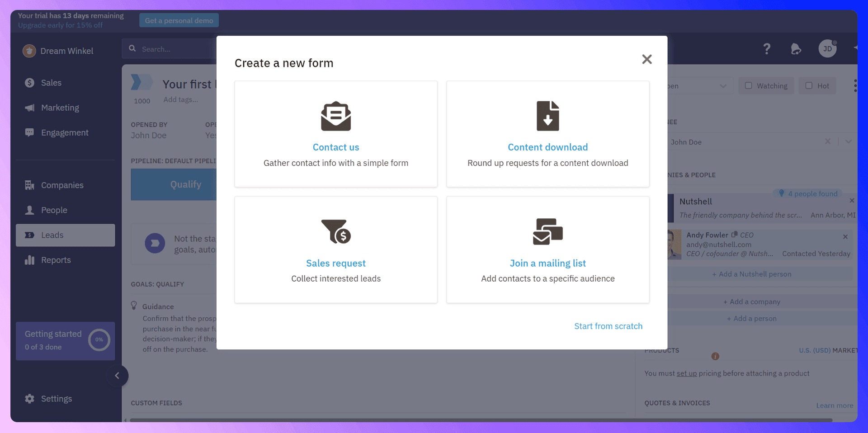Click the Marketing megaphone icon
This screenshot has height=433, width=868.
tap(29, 108)
